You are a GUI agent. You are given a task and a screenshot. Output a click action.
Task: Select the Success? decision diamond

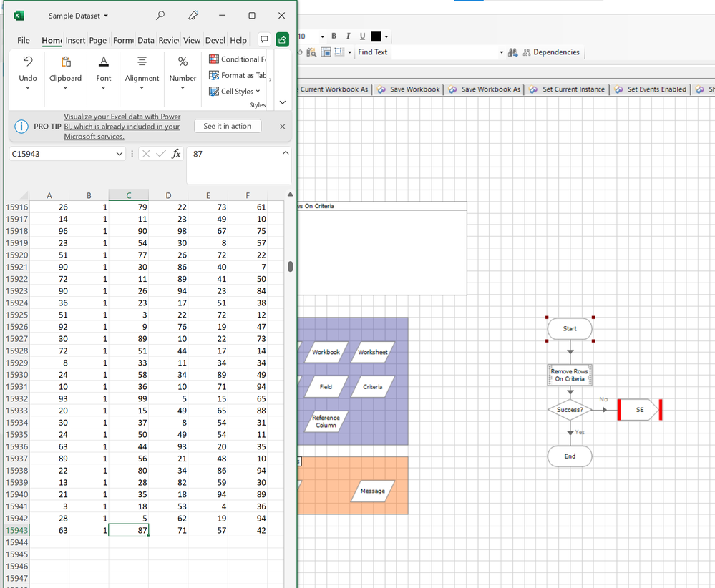(570, 410)
